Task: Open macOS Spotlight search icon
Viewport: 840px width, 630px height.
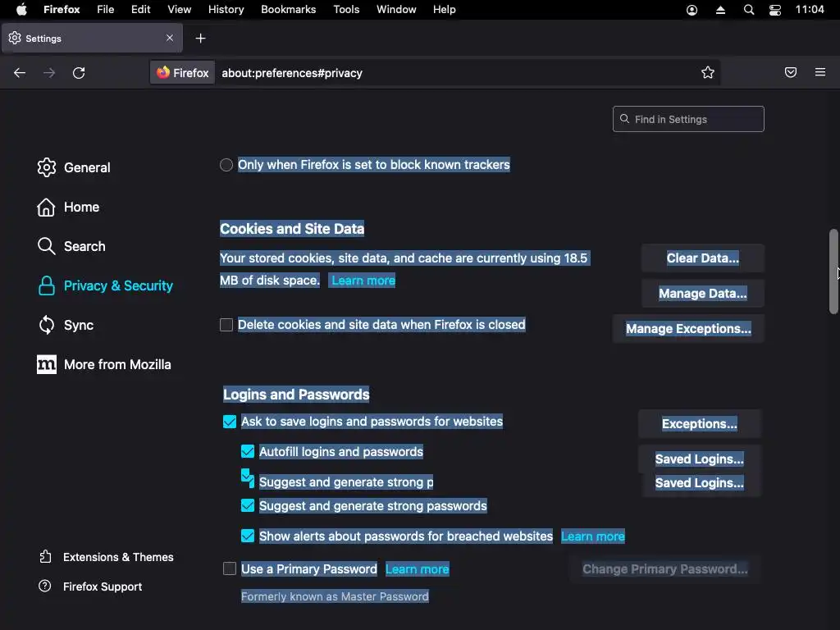Action: tap(749, 10)
